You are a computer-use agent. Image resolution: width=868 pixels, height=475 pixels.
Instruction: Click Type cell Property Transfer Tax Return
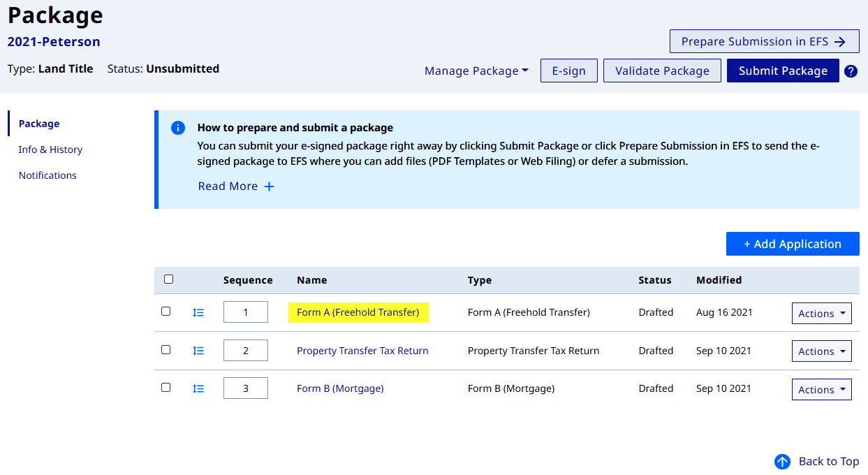[x=534, y=351]
